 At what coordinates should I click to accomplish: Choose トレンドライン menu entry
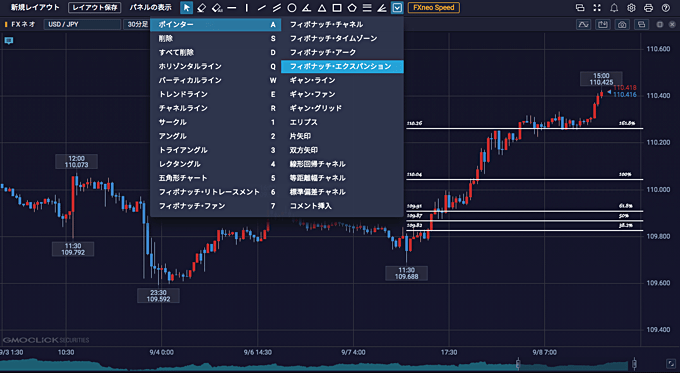point(216,94)
